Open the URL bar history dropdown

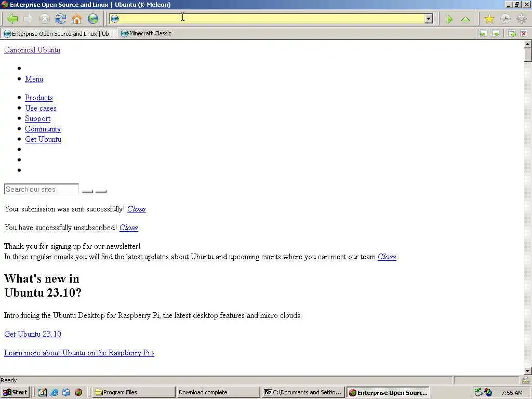point(429,19)
